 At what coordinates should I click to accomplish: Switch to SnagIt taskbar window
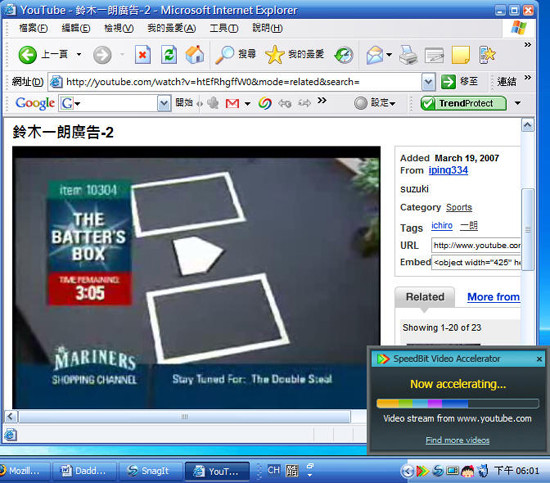150,471
